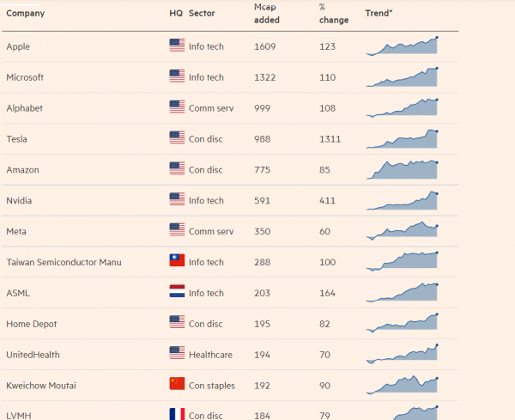
Task: Click Comm serv sector in Alphabet row
Action: tap(211, 108)
